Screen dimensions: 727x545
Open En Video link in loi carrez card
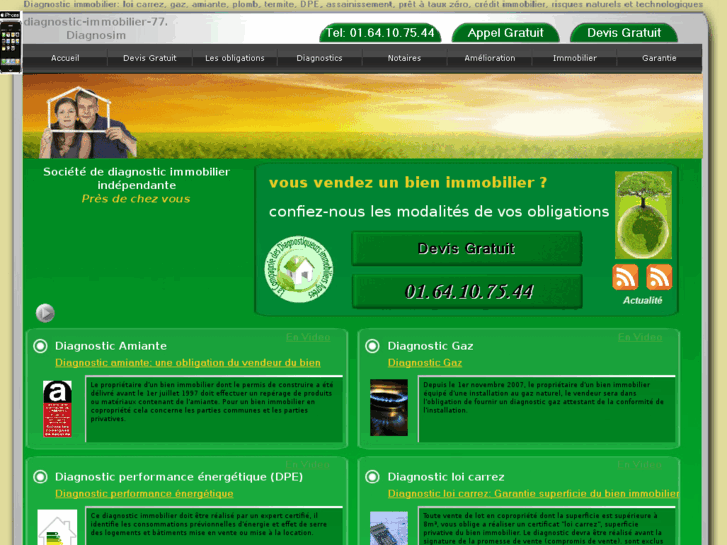click(639, 464)
